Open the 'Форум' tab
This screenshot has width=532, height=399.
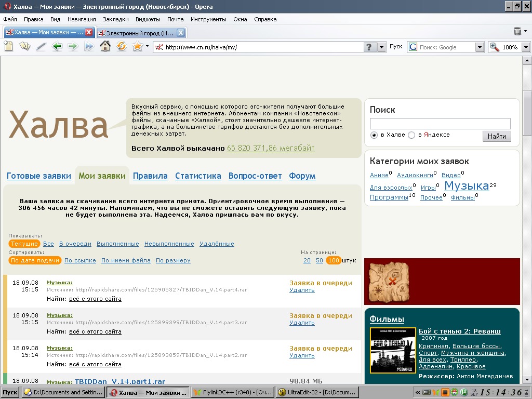(x=302, y=176)
